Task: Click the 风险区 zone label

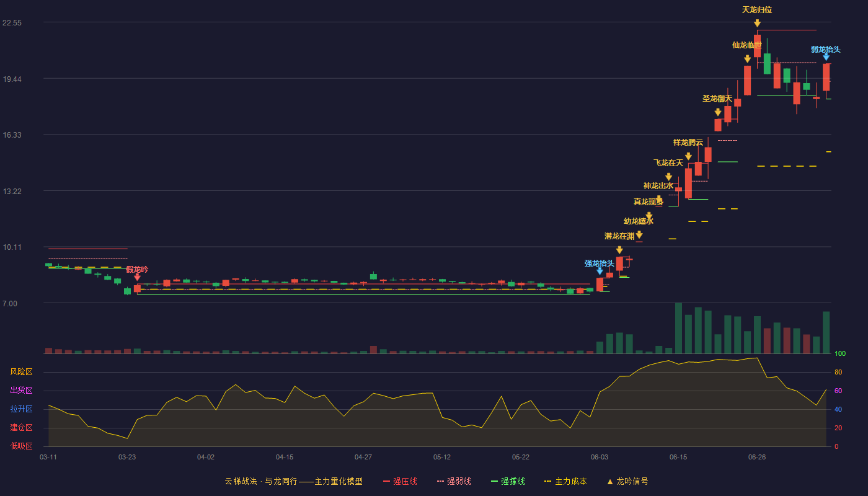Action: click(21, 372)
